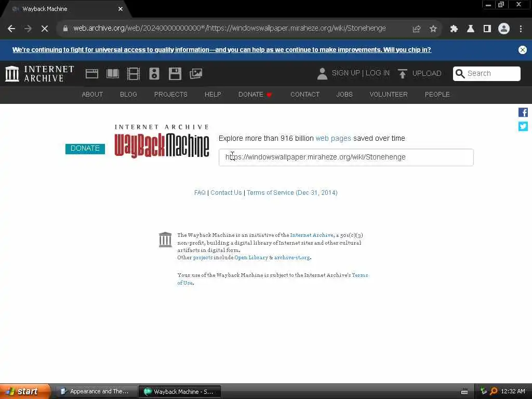This screenshot has width=532, height=399.
Task: Open the Terms of Use link
Action: [x=272, y=279]
